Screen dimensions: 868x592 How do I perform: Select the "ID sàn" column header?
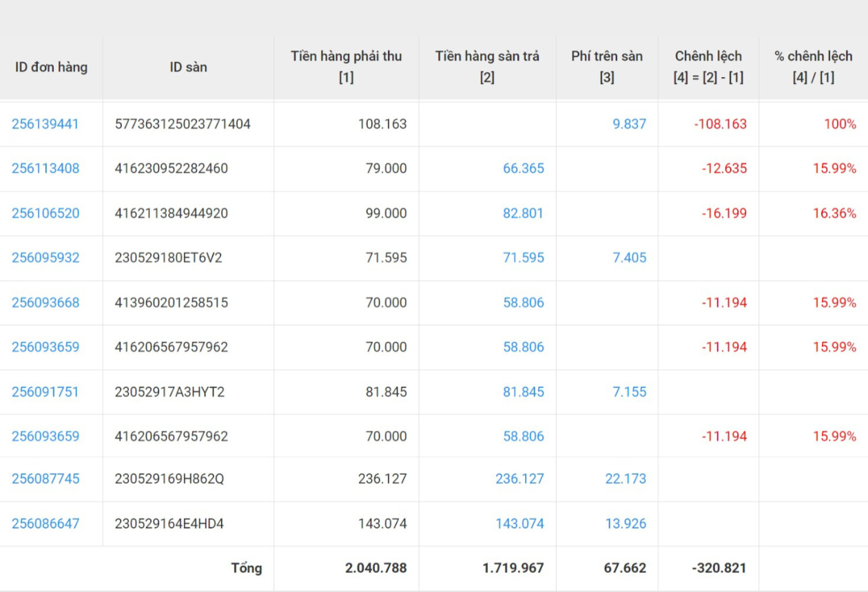click(188, 67)
